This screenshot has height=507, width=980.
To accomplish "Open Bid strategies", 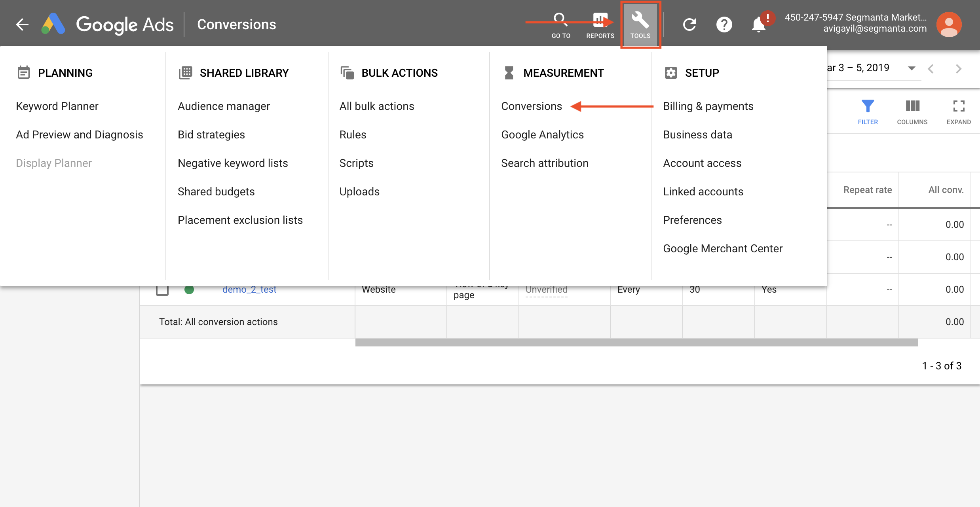I will pyautogui.click(x=211, y=134).
